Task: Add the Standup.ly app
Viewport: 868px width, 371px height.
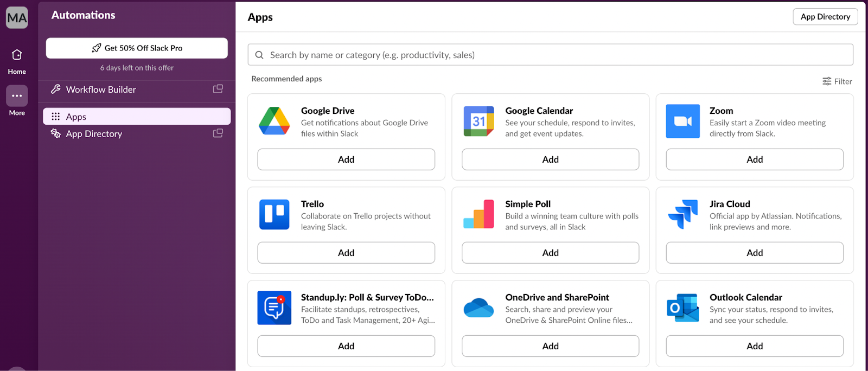Action: pos(346,346)
